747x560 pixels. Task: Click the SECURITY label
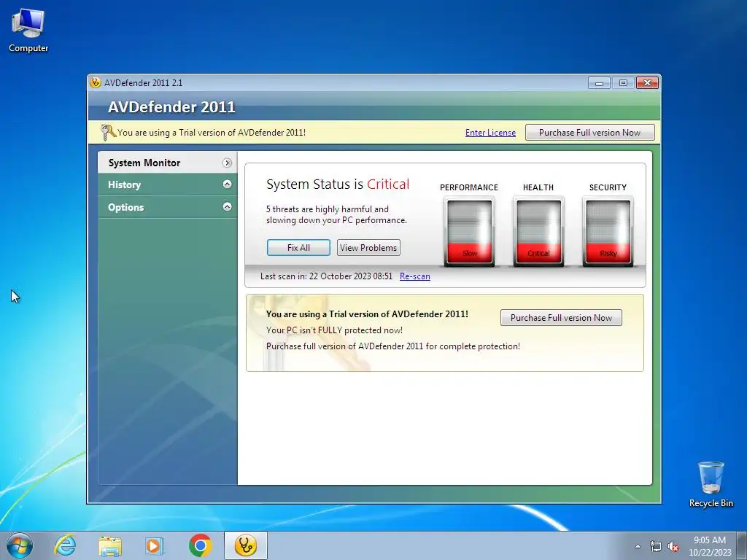[x=608, y=187]
